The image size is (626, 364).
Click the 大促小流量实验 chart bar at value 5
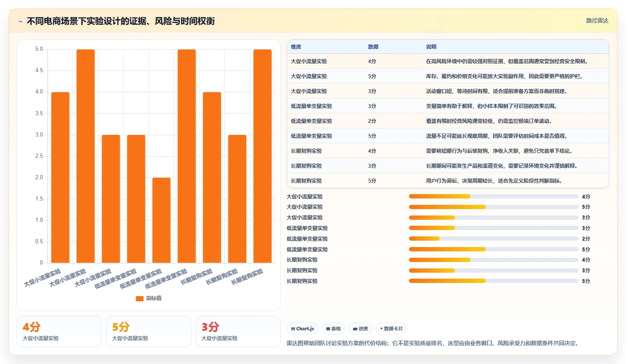(x=85, y=156)
